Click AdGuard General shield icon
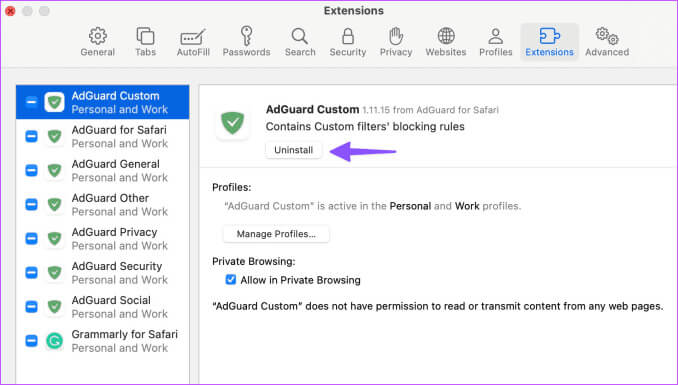Viewport: 678px width, 385px height. (54, 170)
